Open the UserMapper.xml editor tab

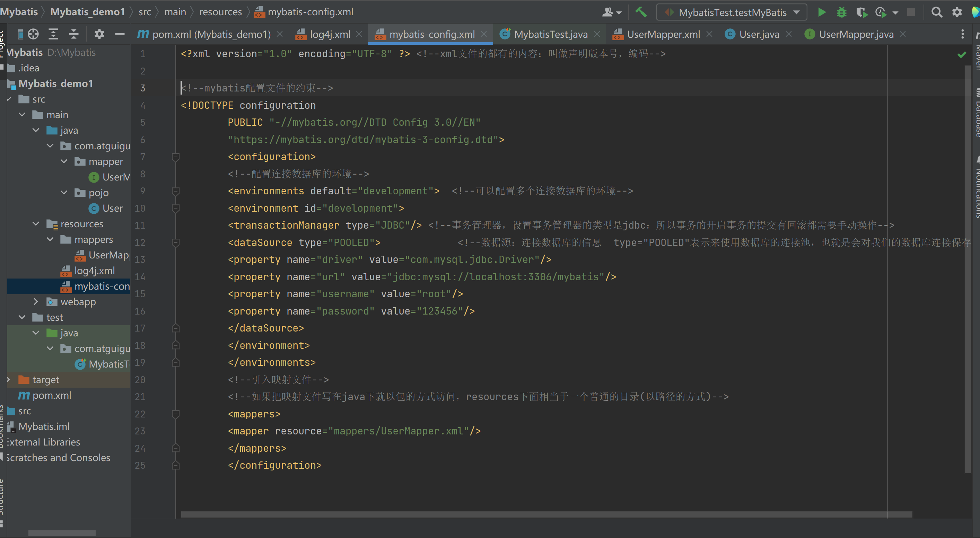click(663, 34)
